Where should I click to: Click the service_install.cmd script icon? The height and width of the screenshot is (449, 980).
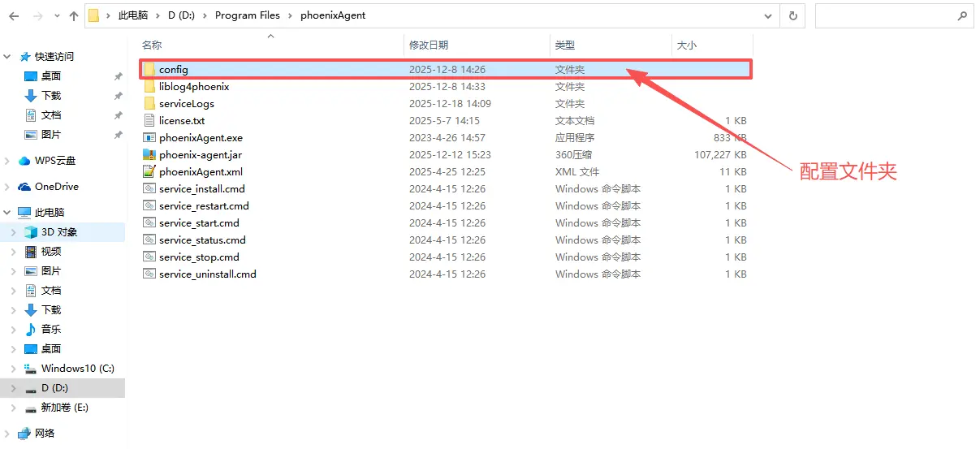tap(149, 189)
